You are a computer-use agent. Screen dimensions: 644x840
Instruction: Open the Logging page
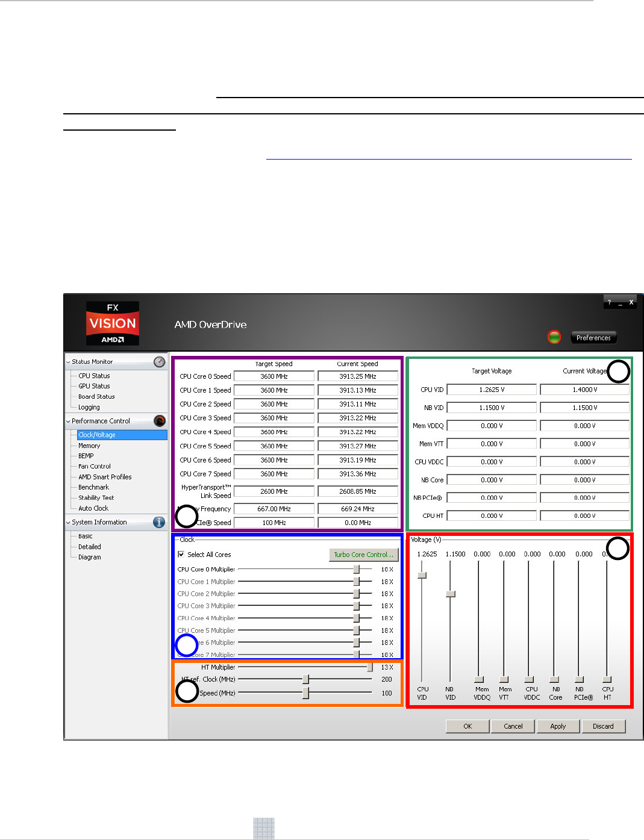(89, 407)
